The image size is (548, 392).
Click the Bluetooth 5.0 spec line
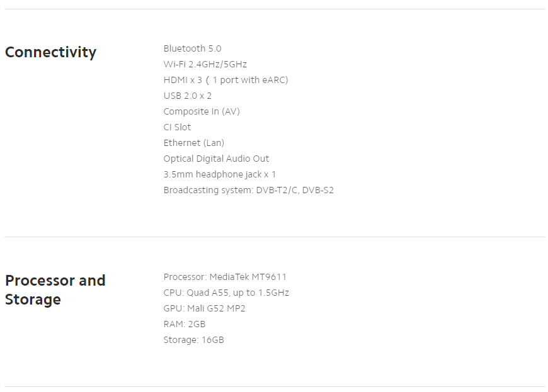(x=192, y=48)
